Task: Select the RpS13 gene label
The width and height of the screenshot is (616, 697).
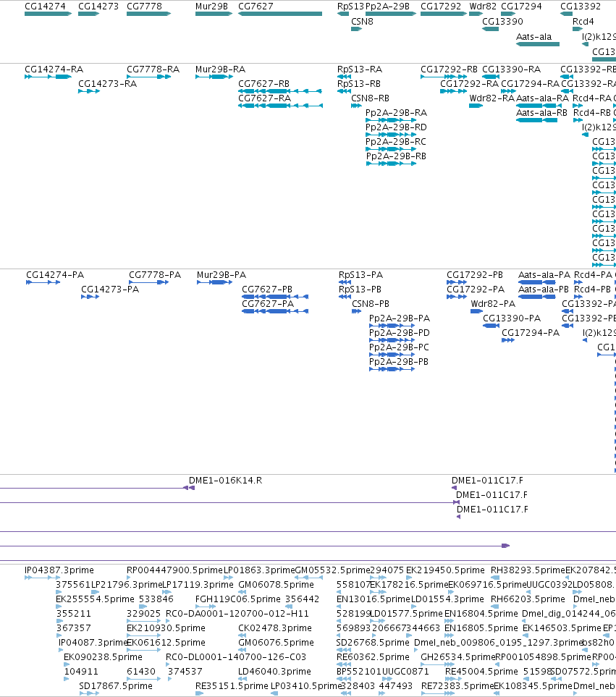Action: click(x=350, y=7)
